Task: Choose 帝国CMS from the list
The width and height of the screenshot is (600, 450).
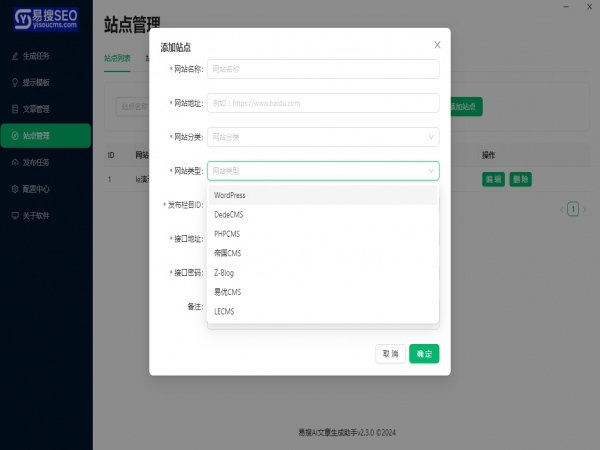Action: coord(323,253)
